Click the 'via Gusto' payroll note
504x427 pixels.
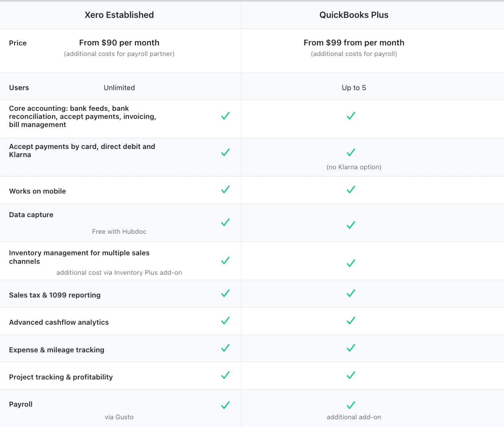(x=119, y=417)
